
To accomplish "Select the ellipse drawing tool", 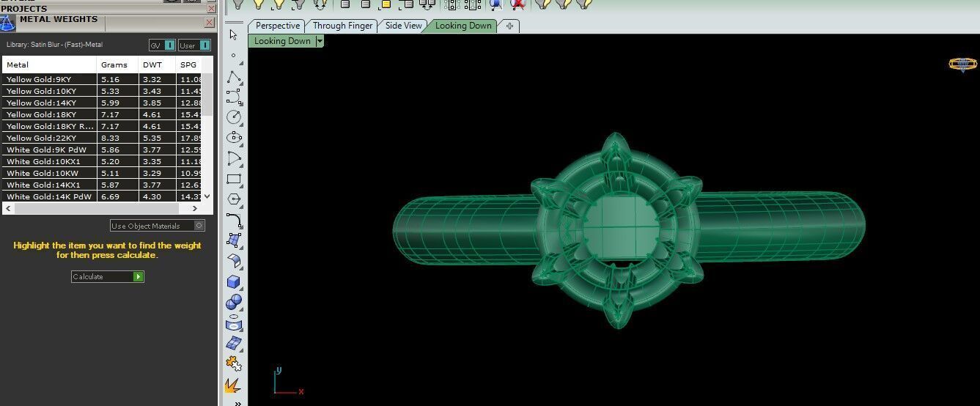I will pos(233,137).
